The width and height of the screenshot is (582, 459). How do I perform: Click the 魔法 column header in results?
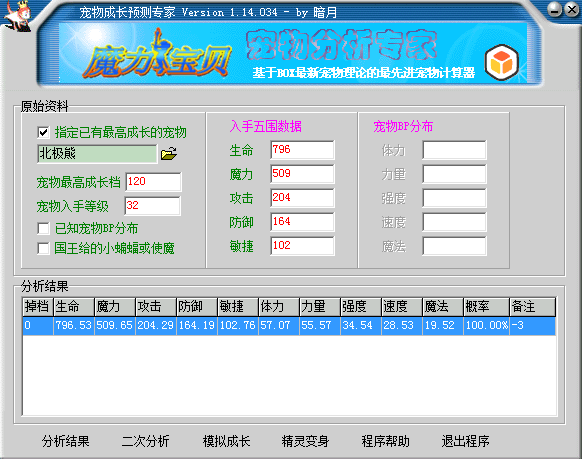pos(443,307)
